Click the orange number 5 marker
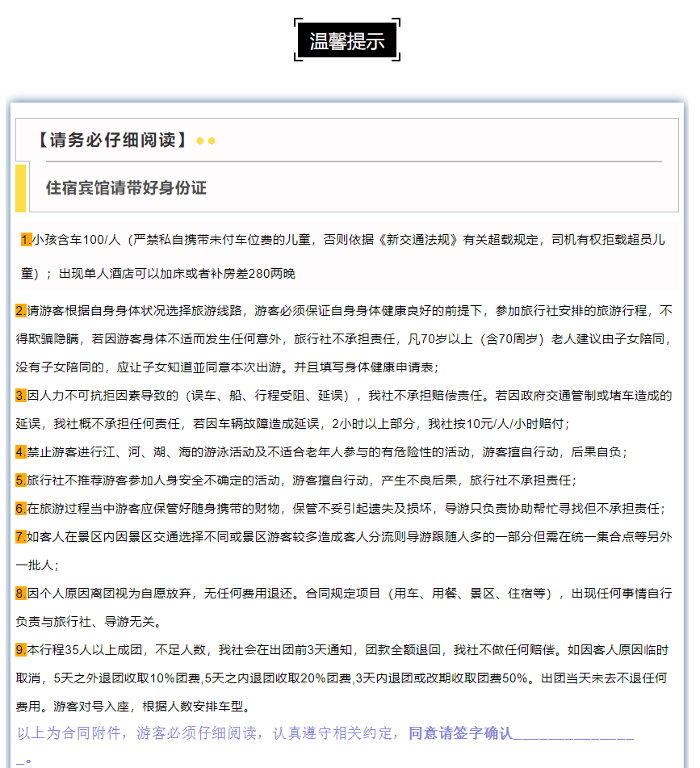Screen dimensions: 700x768 click(21, 480)
